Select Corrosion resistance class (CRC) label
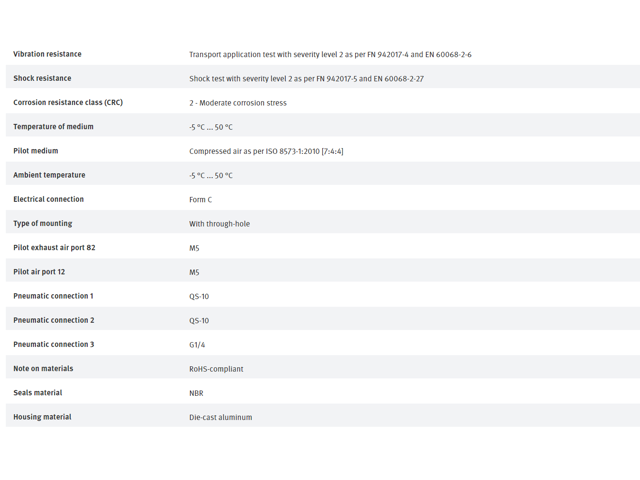This screenshot has width=640, height=480. 68,102
